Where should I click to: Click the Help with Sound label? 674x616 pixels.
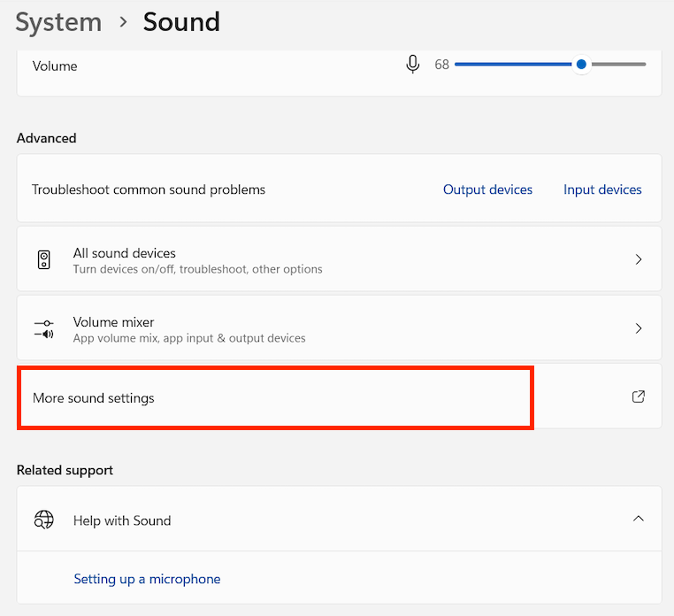(x=122, y=520)
